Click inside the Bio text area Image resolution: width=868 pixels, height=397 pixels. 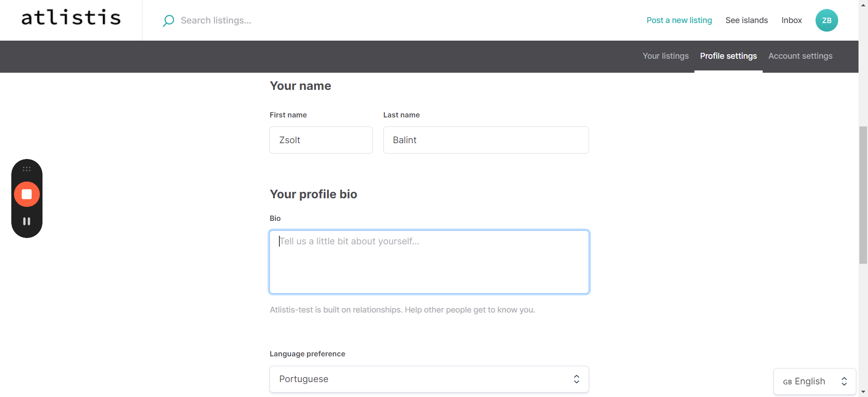[429, 262]
